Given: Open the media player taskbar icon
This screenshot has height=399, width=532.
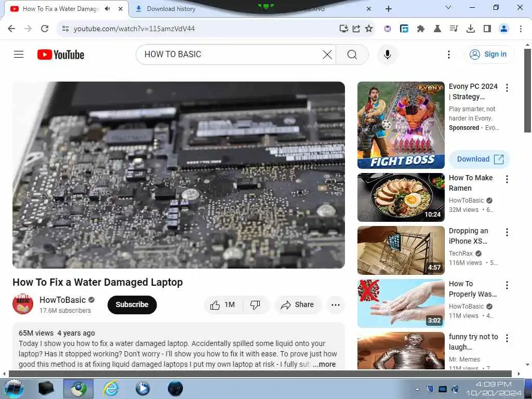Looking at the screenshot, I should 143,389.
